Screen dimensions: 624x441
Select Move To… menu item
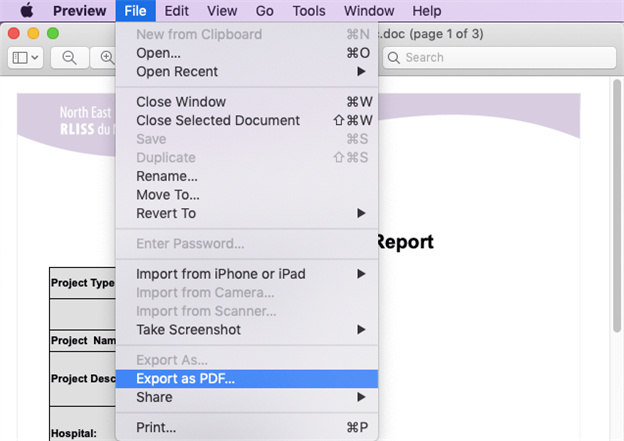click(167, 195)
